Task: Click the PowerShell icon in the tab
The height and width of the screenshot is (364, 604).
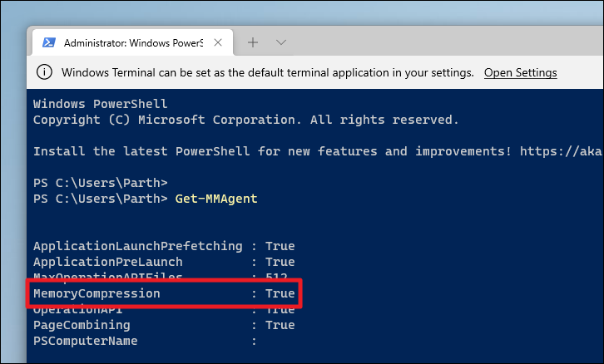Action: pos(48,42)
